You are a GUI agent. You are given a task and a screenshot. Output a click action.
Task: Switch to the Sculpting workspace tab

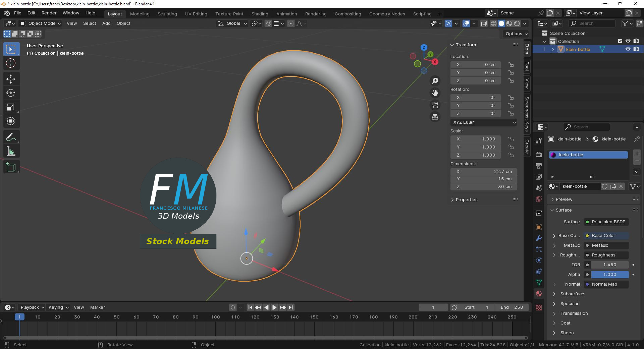[x=167, y=14]
